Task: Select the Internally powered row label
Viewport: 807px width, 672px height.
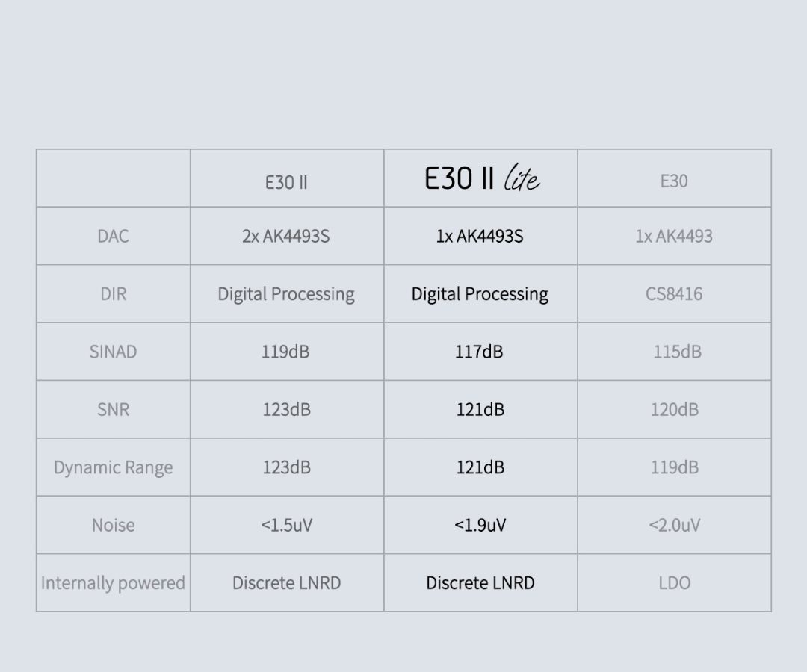Action: 113,583
